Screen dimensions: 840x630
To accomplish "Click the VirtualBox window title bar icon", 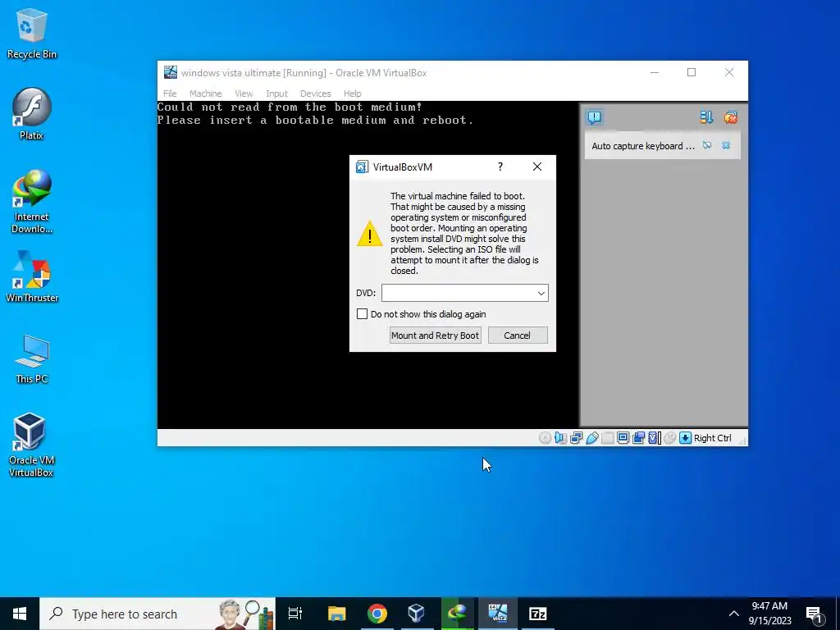I will 171,72.
